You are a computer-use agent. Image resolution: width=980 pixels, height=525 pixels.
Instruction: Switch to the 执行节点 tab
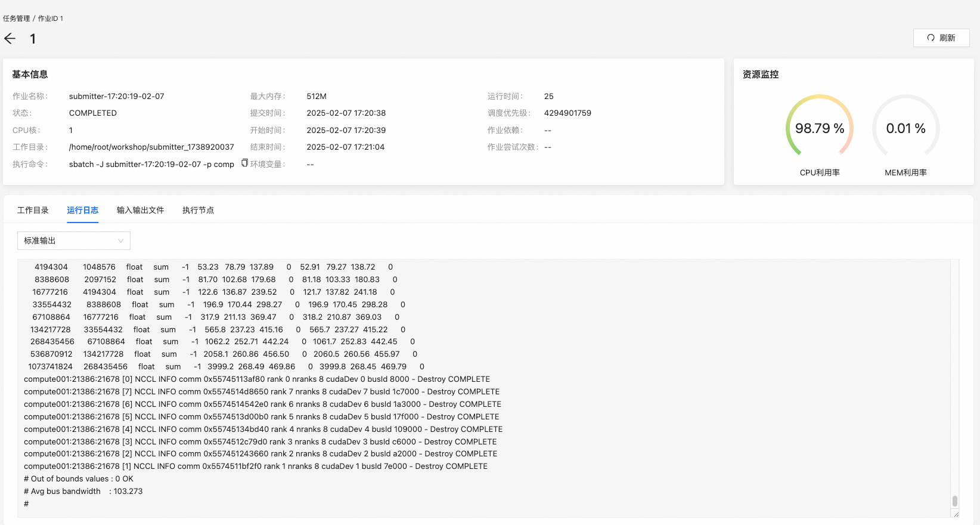pos(198,210)
